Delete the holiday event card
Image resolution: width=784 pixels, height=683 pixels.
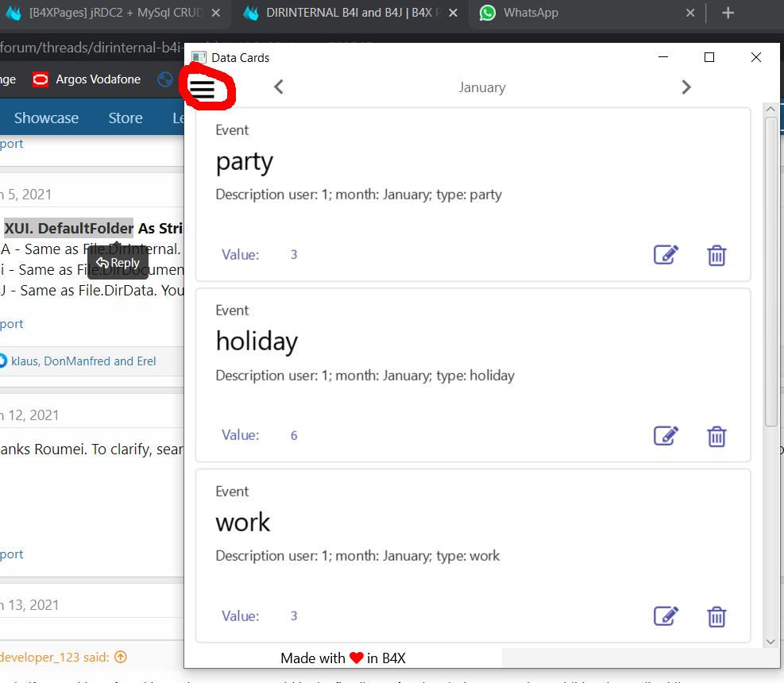716,437
